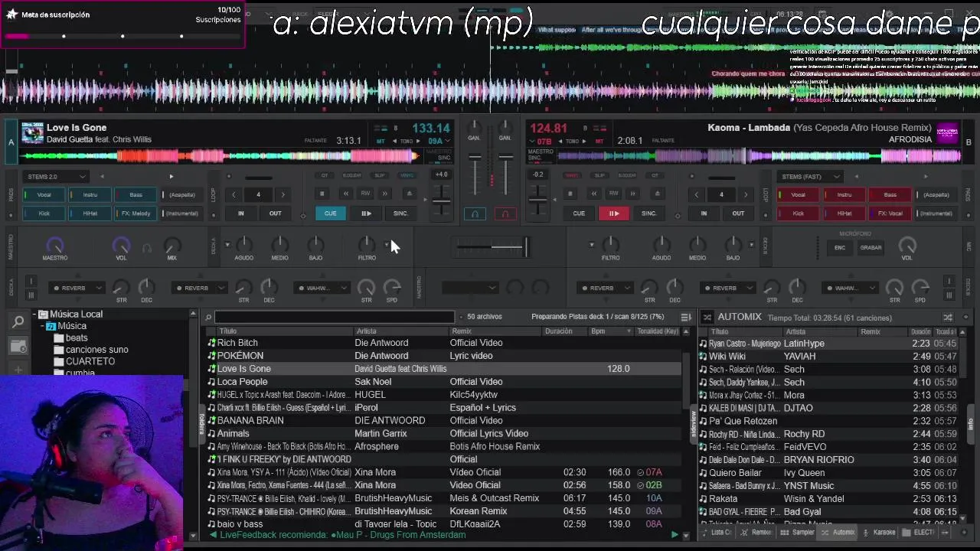The image size is (980, 551).
Task: Switch to the Sampler tab
Action: [x=798, y=533]
